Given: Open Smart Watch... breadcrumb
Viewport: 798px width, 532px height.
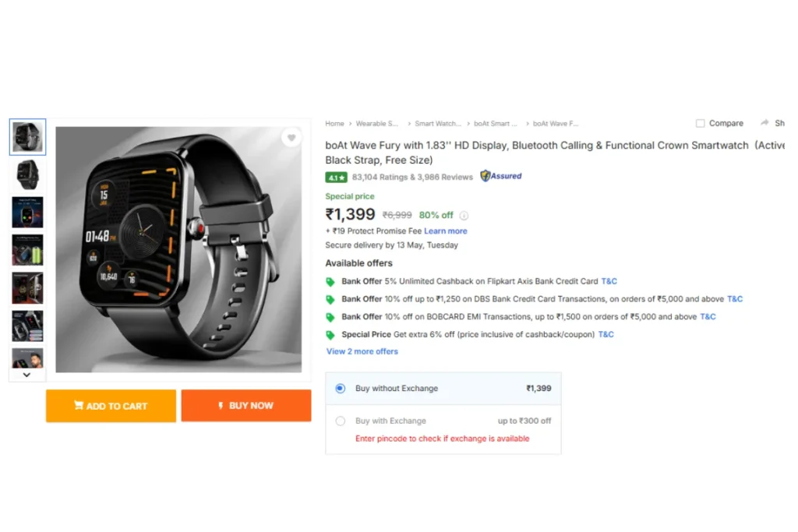Looking at the screenshot, I should pos(438,124).
